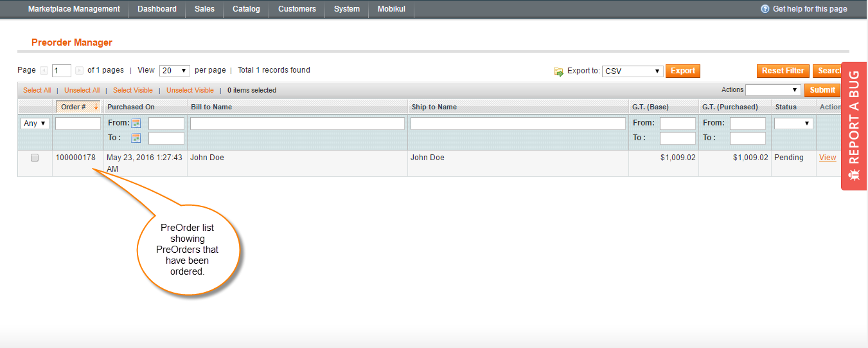Open the Marketplace Management menu

click(74, 9)
